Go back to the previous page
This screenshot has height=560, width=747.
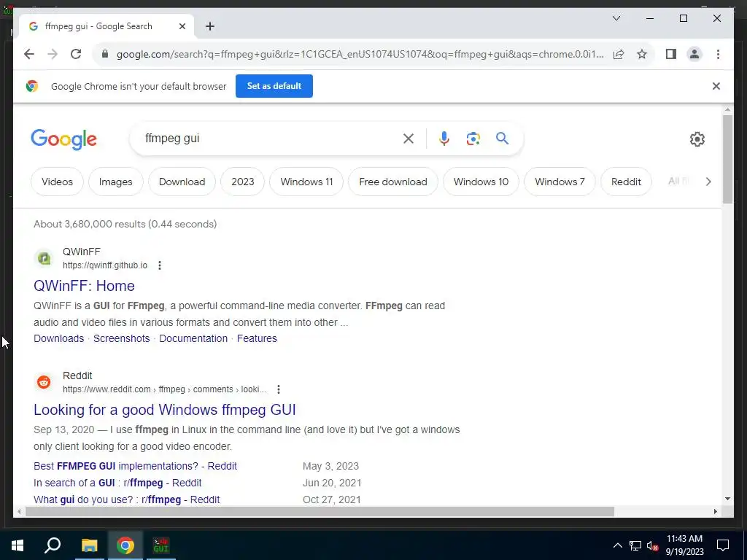(29, 54)
